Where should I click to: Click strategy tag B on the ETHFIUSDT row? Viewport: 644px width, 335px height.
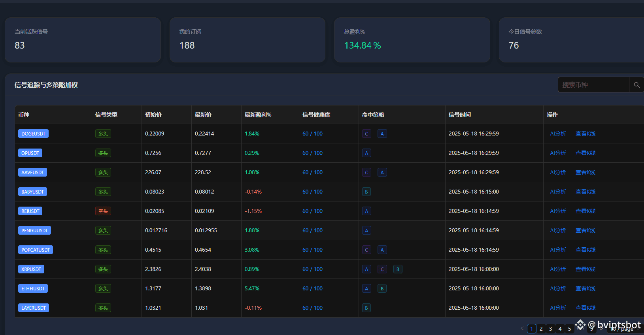click(382, 289)
